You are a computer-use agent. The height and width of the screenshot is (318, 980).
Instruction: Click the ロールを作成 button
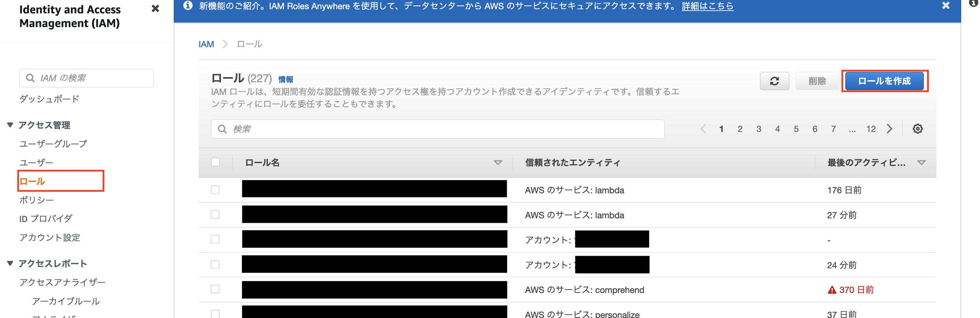click(x=884, y=81)
